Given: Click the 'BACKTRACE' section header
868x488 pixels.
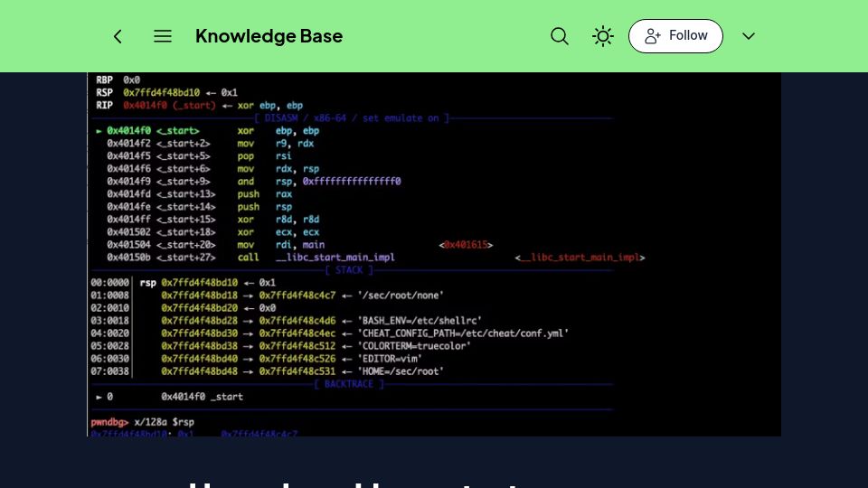Looking at the screenshot, I should point(349,384).
